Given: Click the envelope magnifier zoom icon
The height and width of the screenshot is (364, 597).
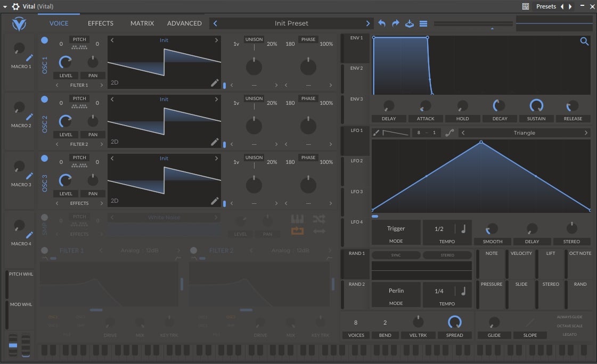Looking at the screenshot, I should click(584, 41).
